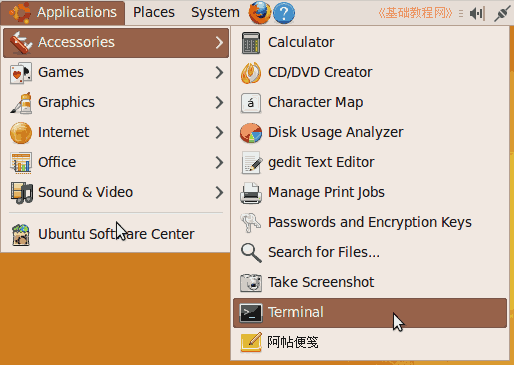Launch Calculator by its label
Viewport: 514px width, 365px height.
(301, 42)
